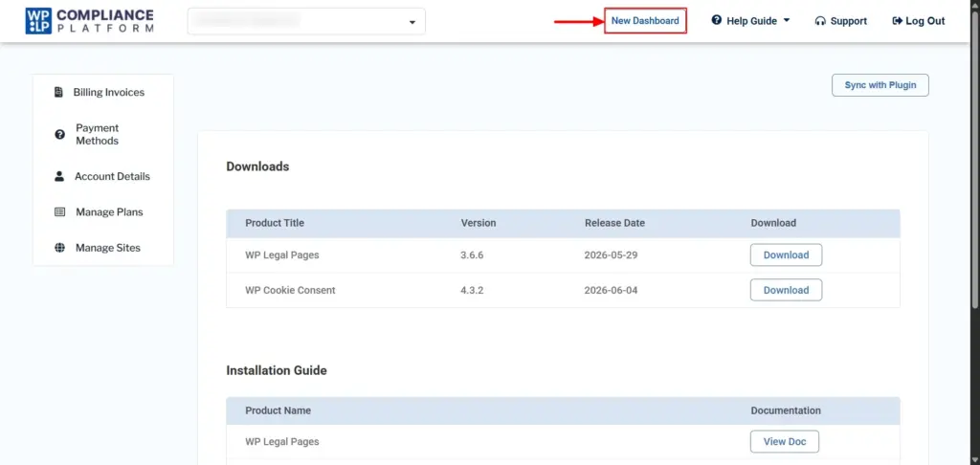Click WP Legal Pages in Installation Guide
The height and width of the screenshot is (465, 980).
[x=282, y=441]
